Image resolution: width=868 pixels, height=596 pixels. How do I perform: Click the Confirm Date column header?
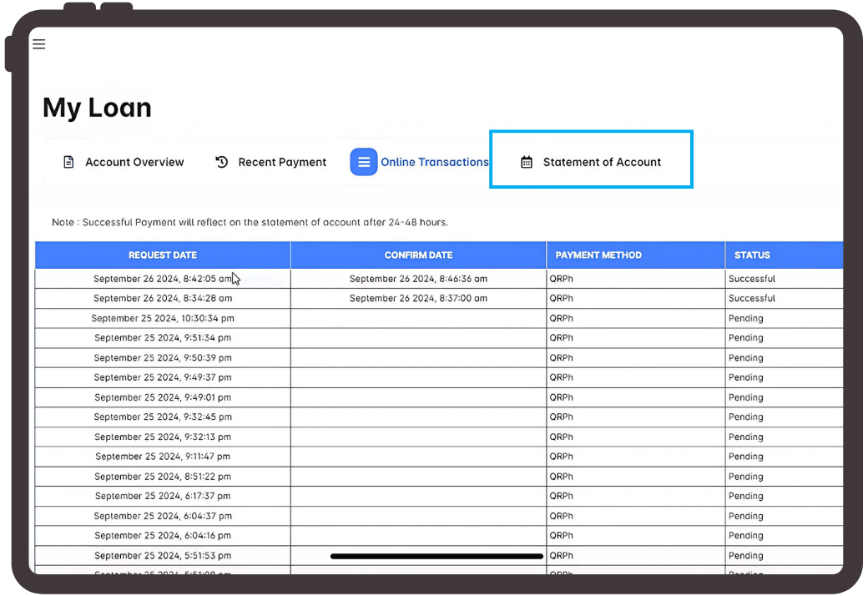pyautogui.click(x=418, y=255)
